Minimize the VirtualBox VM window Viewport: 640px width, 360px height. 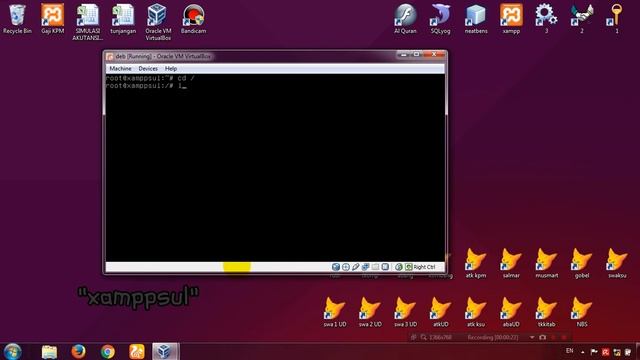tap(404, 55)
